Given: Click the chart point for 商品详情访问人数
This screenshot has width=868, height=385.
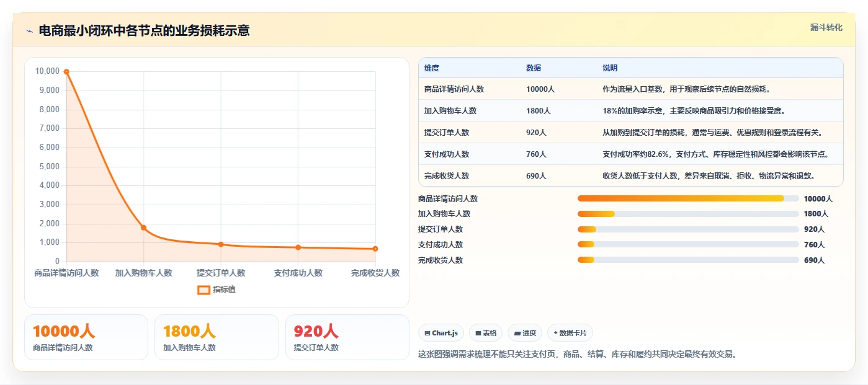Looking at the screenshot, I should pyautogui.click(x=66, y=72).
